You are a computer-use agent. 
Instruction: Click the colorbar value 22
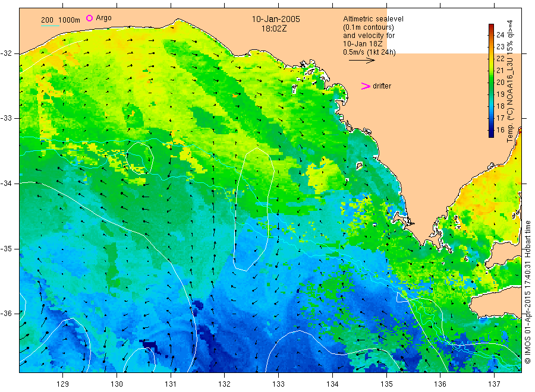[500, 58]
